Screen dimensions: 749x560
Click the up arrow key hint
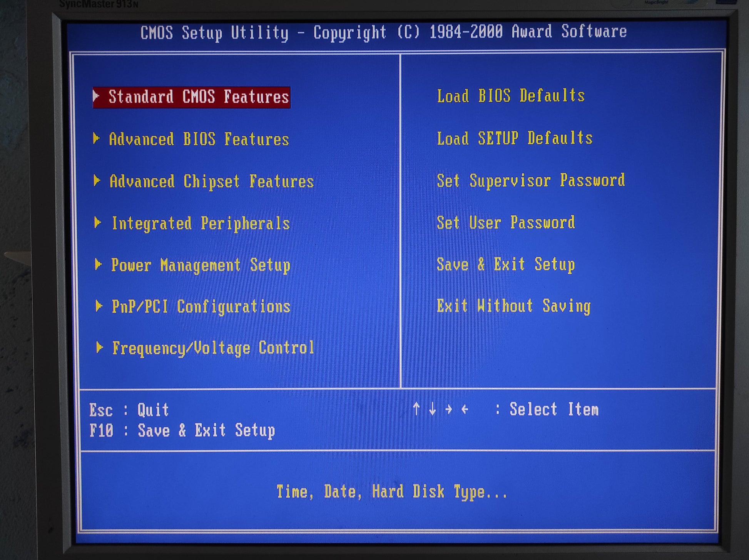point(416,408)
